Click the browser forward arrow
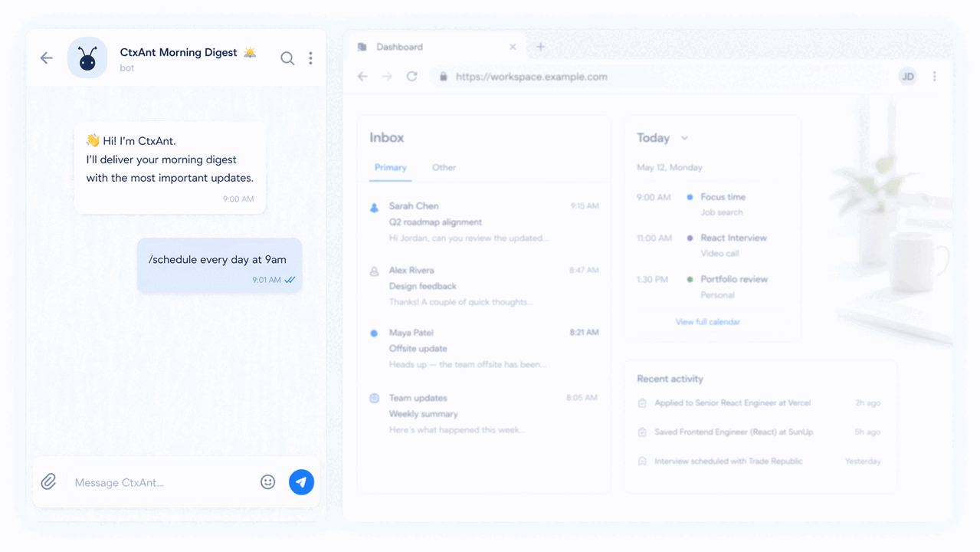 [x=387, y=77]
